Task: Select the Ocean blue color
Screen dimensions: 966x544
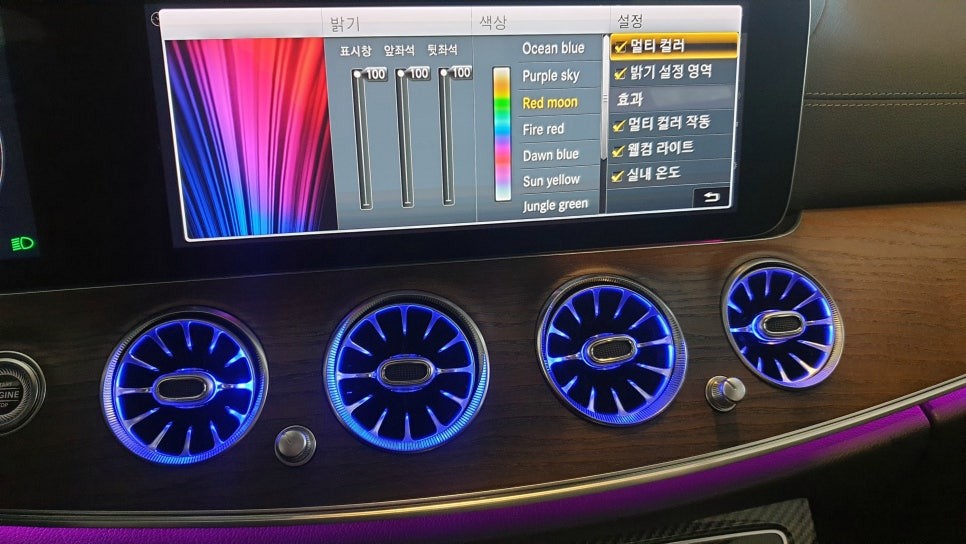Action: [553, 49]
